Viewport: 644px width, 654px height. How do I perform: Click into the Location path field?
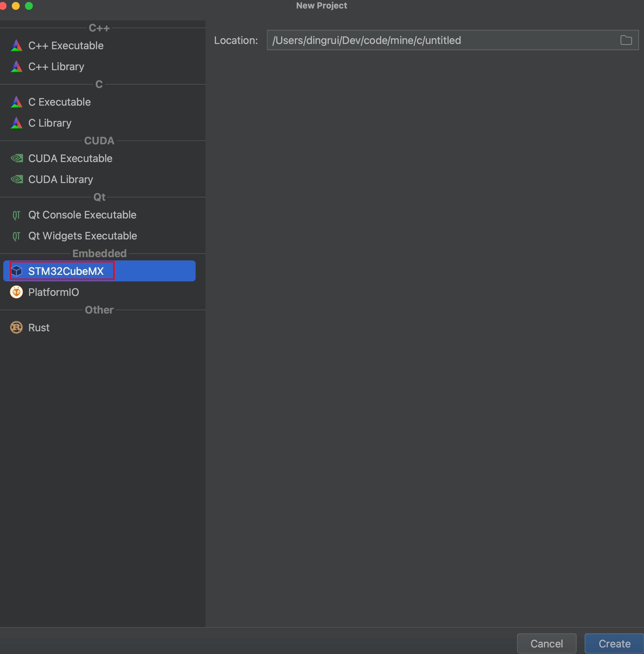(440, 40)
